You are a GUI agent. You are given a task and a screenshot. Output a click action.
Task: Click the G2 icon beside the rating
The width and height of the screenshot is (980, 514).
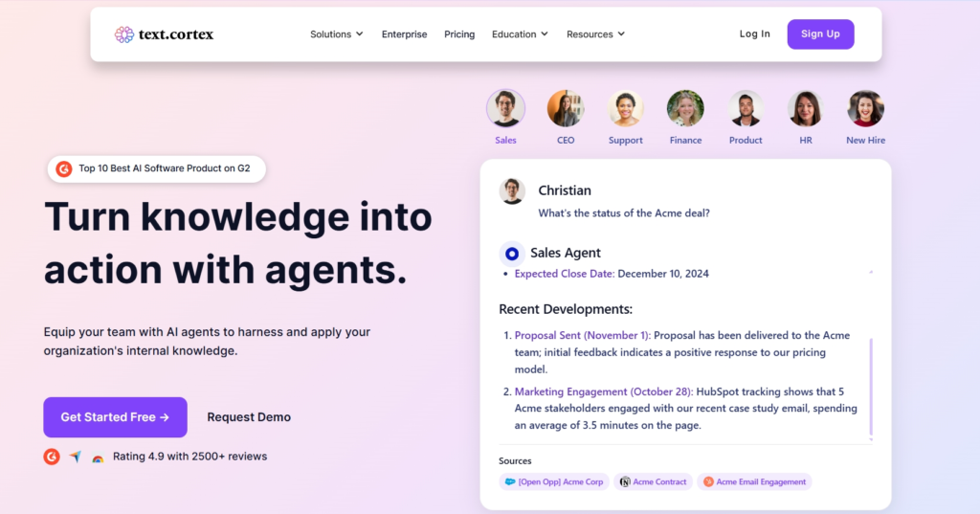(x=52, y=458)
